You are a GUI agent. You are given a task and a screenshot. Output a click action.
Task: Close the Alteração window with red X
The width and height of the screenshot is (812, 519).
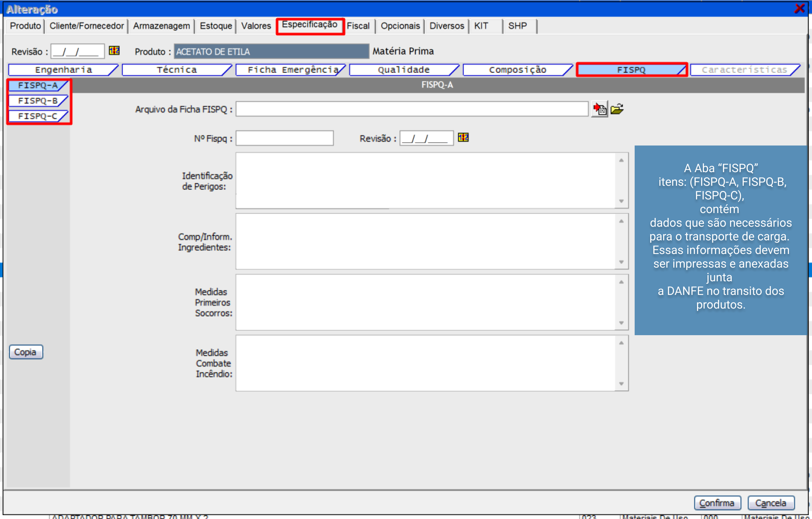799,8
